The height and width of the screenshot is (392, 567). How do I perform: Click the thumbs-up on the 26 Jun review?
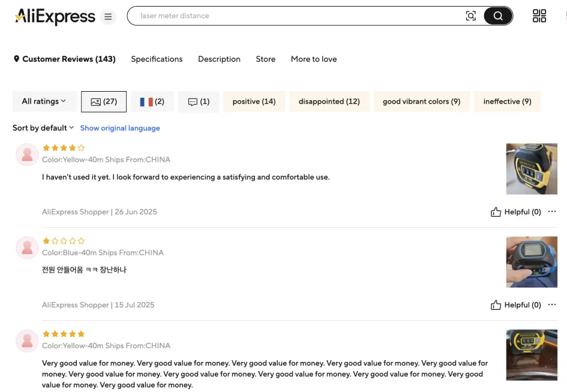click(x=496, y=212)
